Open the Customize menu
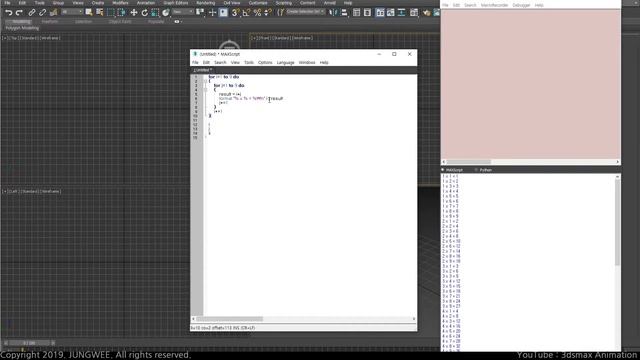The image size is (640, 360). tap(258, 3)
